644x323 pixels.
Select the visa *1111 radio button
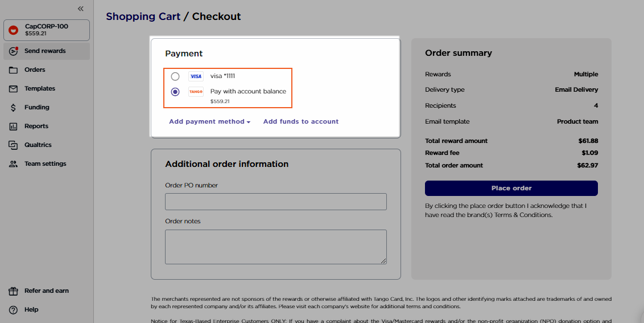pyautogui.click(x=175, y=76)
